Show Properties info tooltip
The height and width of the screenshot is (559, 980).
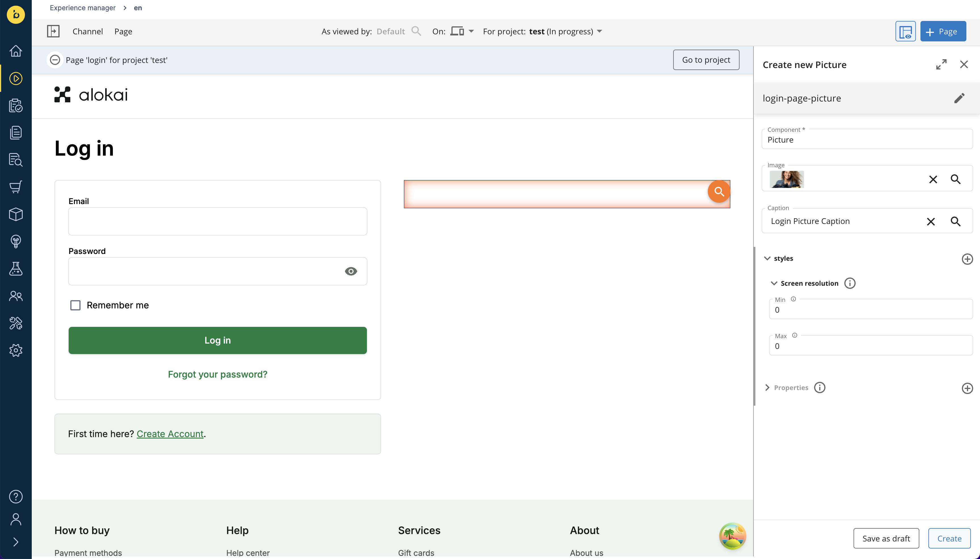coord(820,388)
